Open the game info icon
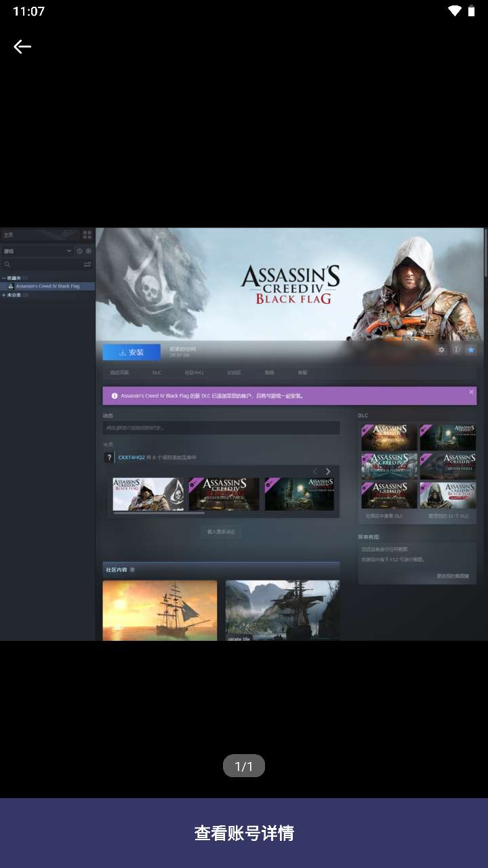 click(x=456, y=350)
